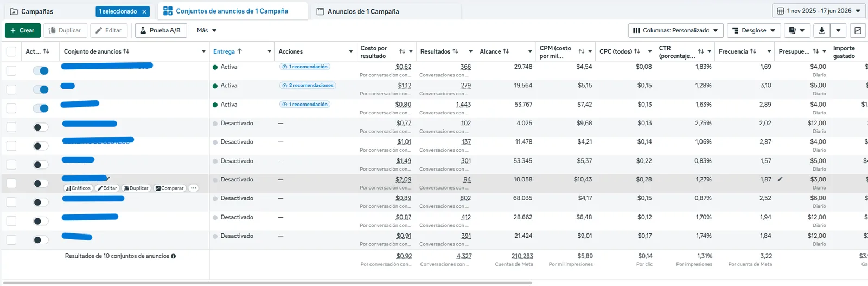Click the Gráficos chip in hovered row
The width and height of the screenshot is (868, 286).
79,188
